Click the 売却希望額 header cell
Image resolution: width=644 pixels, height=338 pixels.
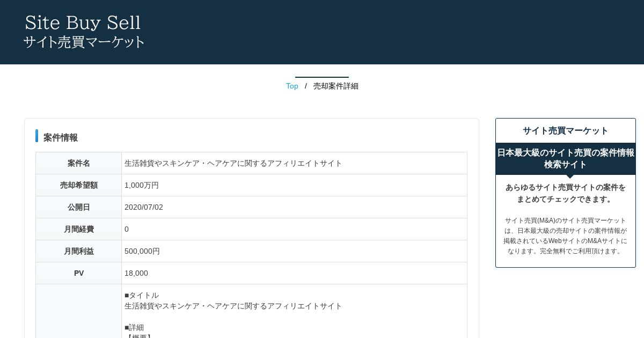79,185
